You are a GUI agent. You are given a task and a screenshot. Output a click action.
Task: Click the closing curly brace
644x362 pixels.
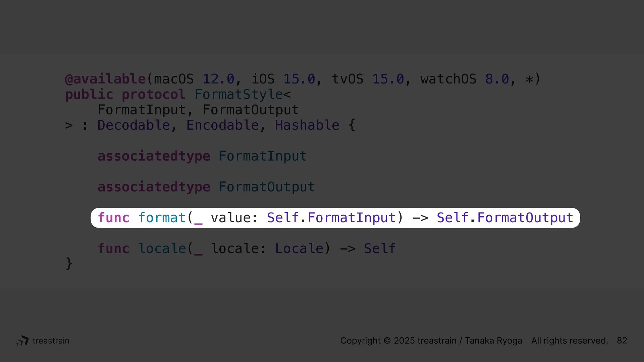click(x=69, y=264)
